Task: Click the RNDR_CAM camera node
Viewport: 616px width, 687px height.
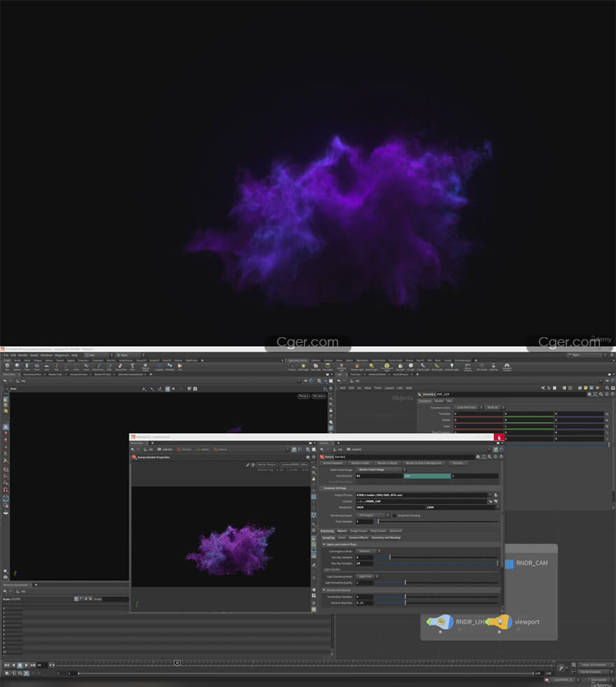Action: 510,564
